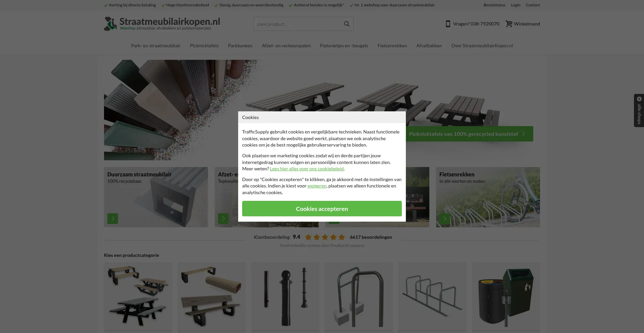Click the Straatmeubilairkopen.nl logo
Screen dimensions: 644x333
click(x=162, y=23)
